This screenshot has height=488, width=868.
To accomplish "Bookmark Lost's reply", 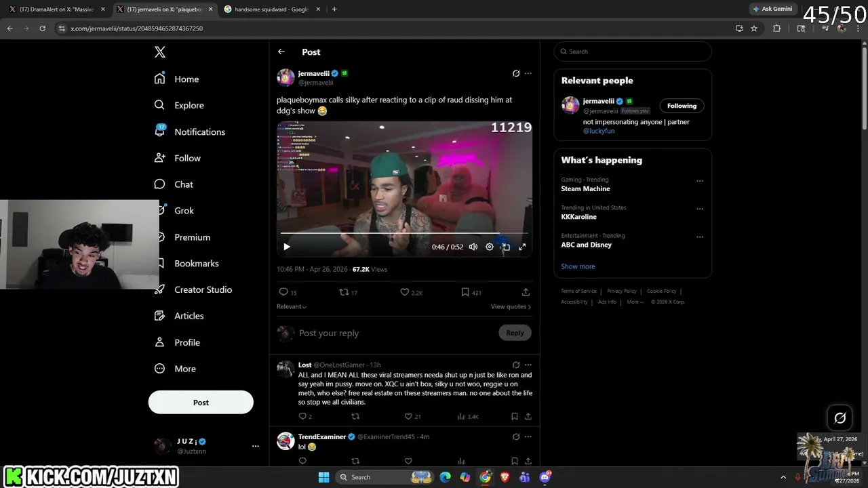I will click(515, 416).
